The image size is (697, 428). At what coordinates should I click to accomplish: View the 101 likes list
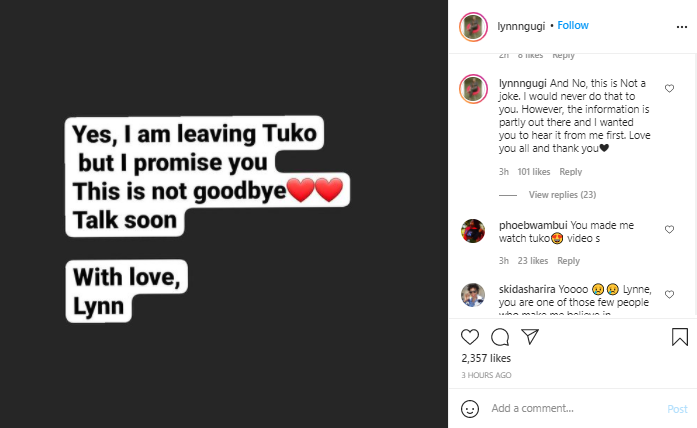coord(534,172)
